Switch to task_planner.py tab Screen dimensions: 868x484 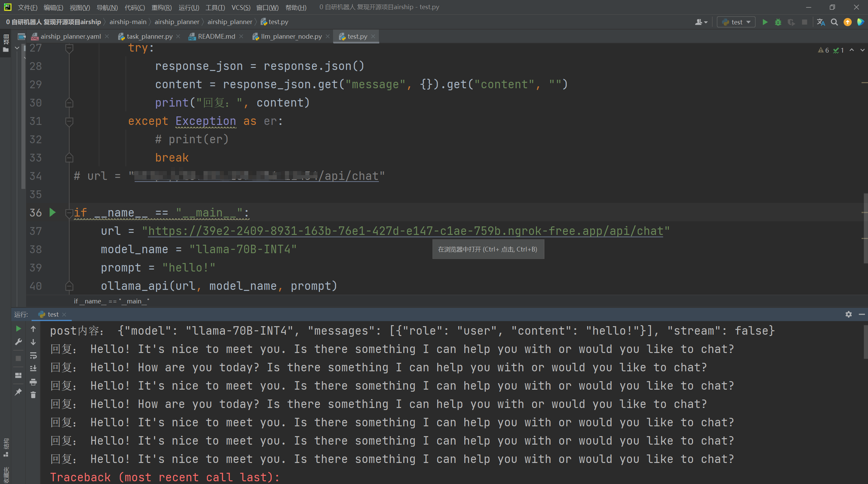coord(150,36)
